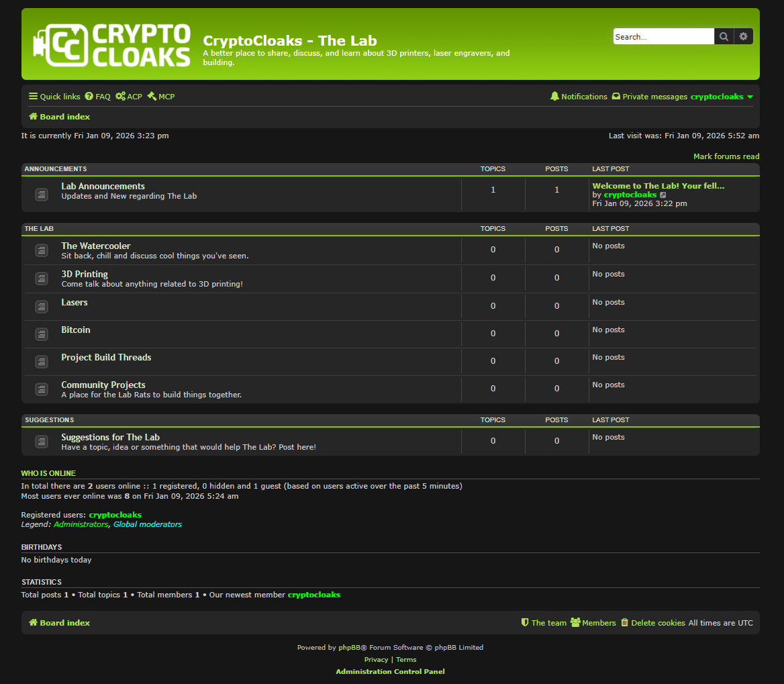784x684 pixels.
Task: Click the Lab Announcements forum icon
Action: [x=42, y=194]
